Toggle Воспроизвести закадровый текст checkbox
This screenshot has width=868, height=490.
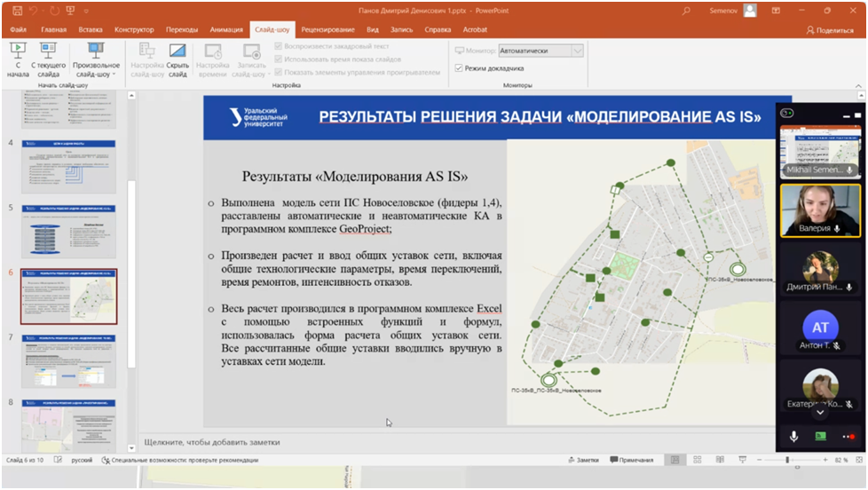(x=279, y=46)
